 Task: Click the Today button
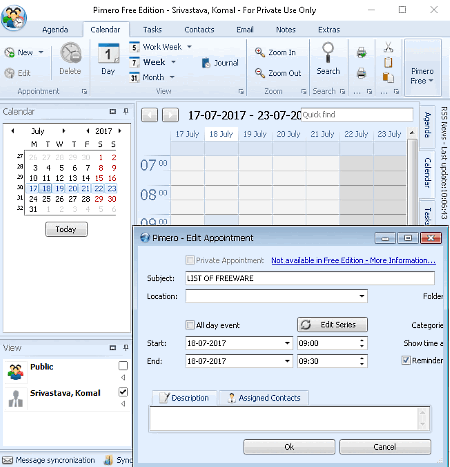(x=66, y=229)
